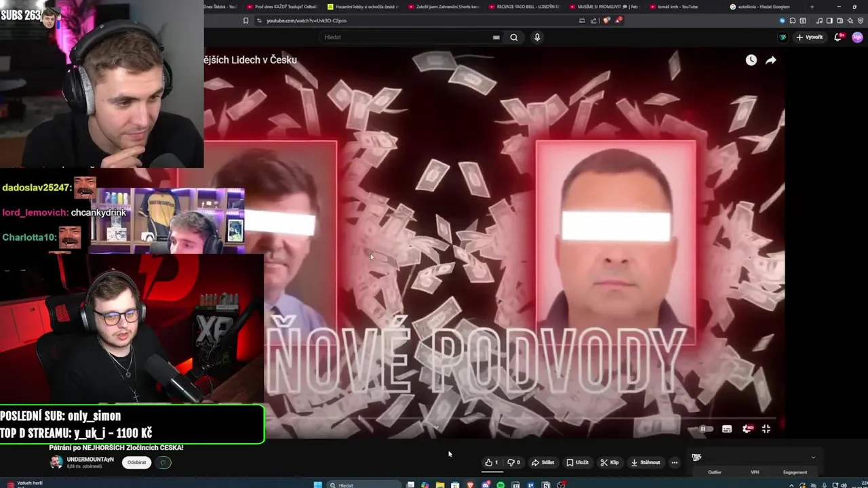Screen dimensions: 868x488
Task: Dislike the video with thumbs down
Action: click(514, 462)
